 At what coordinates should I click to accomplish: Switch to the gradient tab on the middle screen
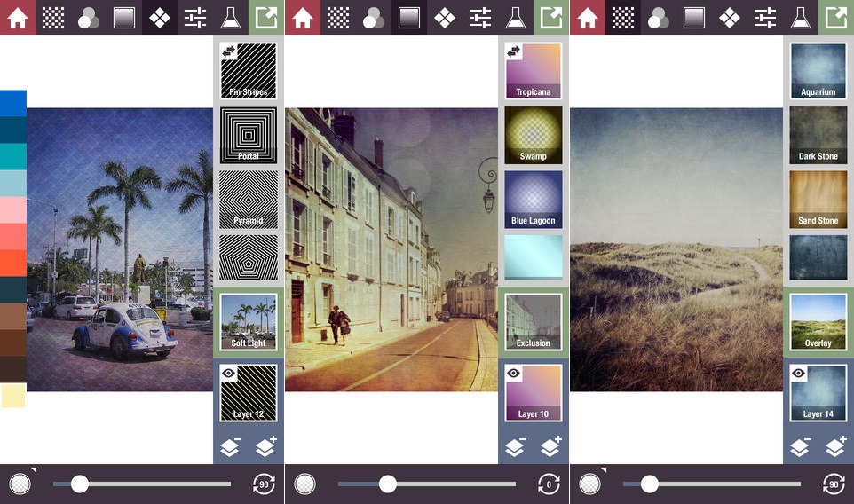point(408,18)
